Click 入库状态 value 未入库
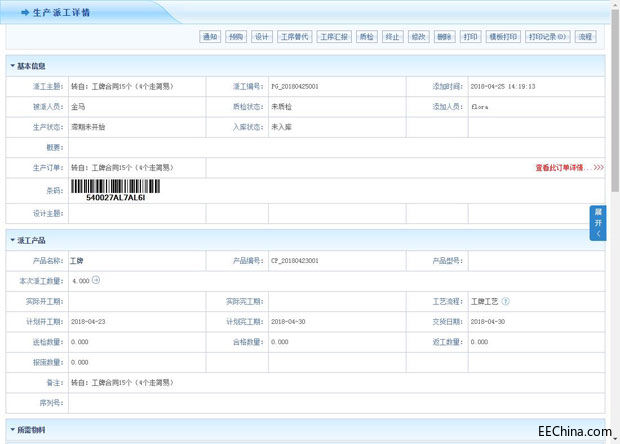Viewport: 620px width, 444px height. 282,127
